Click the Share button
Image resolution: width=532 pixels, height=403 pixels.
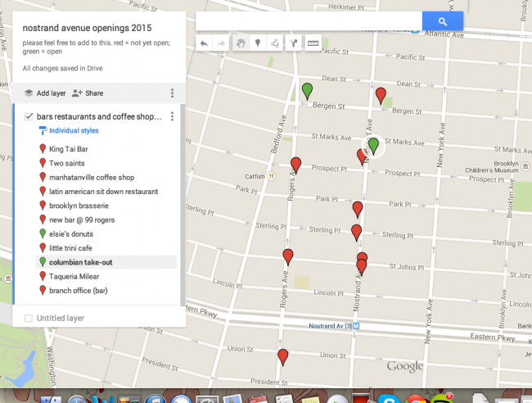(x=88, y=93)
